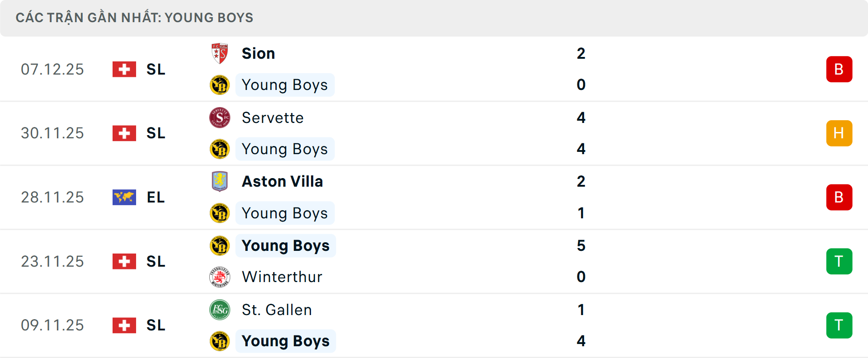Toggle the red B result badge for Sion match
The height and width of the screenshot is (358, 868).
click(x=839, y=69)
